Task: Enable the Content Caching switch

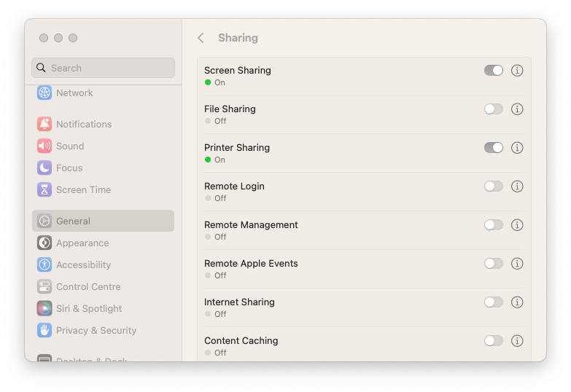Action: pyautogui.click(x=494, y=340)
